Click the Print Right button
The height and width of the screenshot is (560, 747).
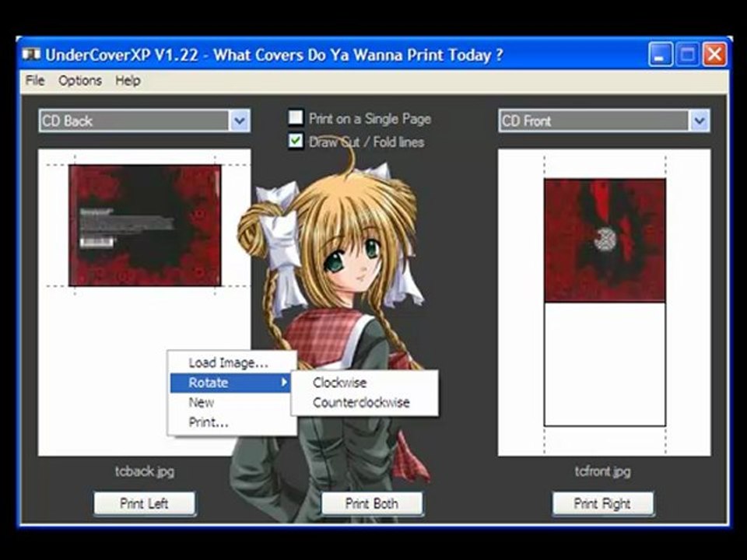click(602, 503)
